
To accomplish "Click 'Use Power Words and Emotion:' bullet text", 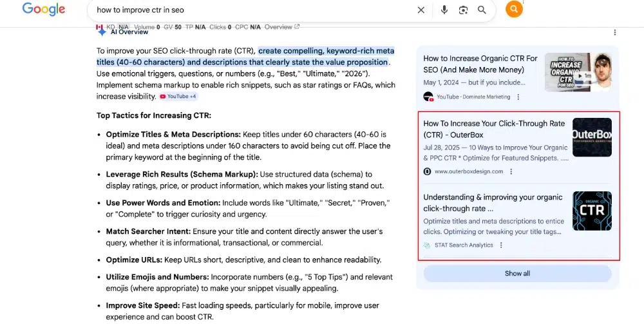I will point(163,203).
